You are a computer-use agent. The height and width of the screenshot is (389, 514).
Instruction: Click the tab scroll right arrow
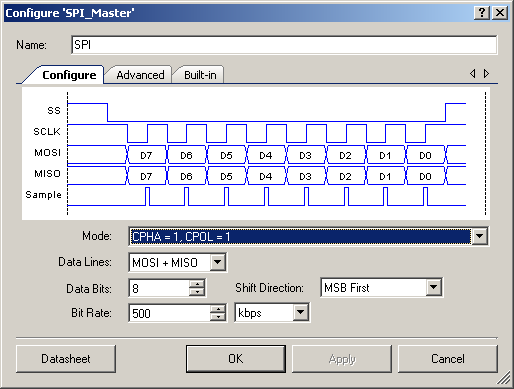(486, 73)
